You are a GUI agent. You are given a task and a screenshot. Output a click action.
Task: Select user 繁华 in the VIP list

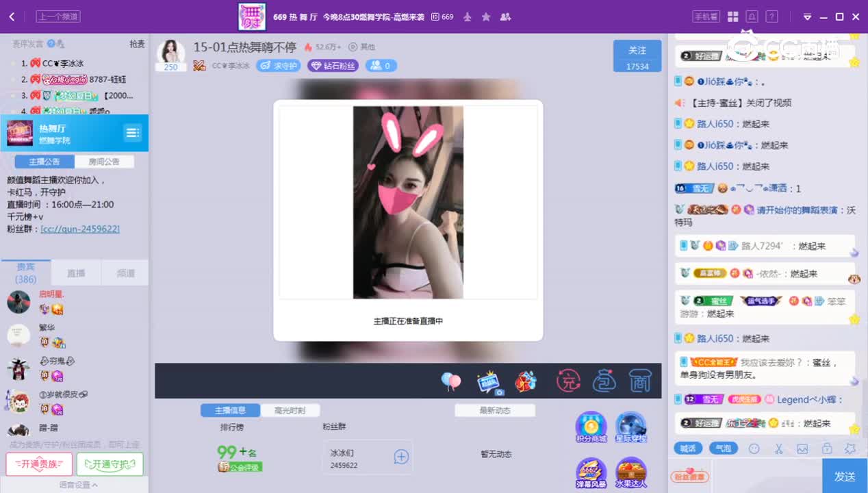point(47,327)
